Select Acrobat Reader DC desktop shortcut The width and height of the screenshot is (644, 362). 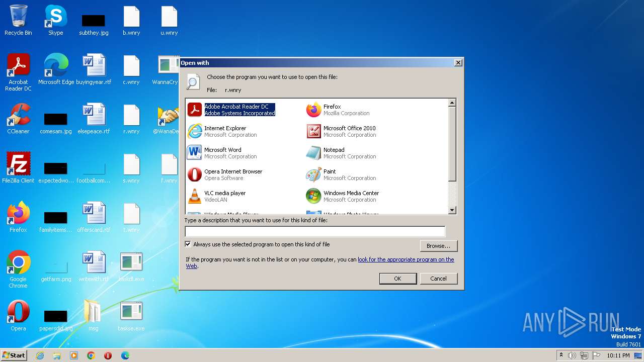(18, 72)
